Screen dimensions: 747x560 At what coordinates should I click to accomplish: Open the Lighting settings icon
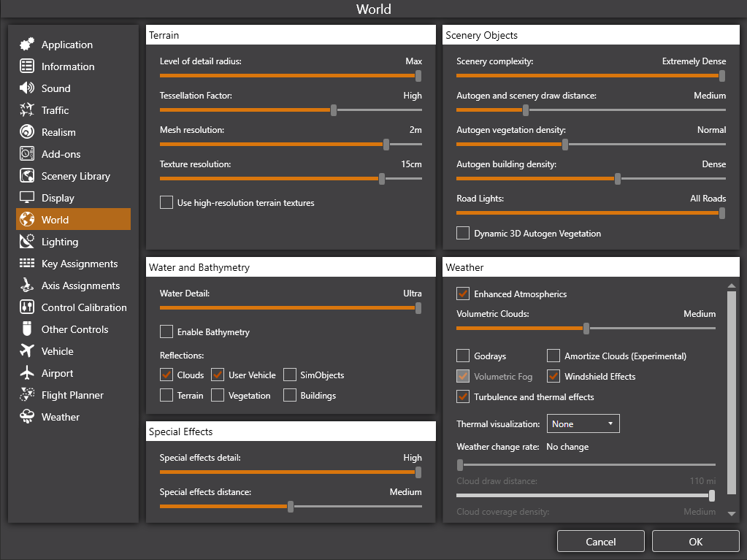point(27,242)
